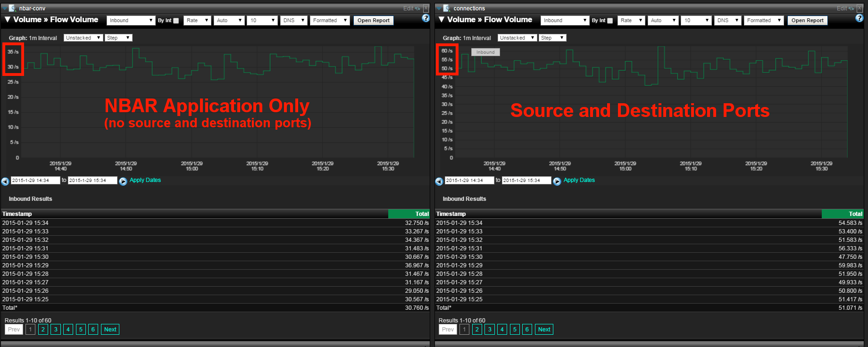
Task: Click the previous time range arrow in nbar-conv
Action: click(5, 181)
